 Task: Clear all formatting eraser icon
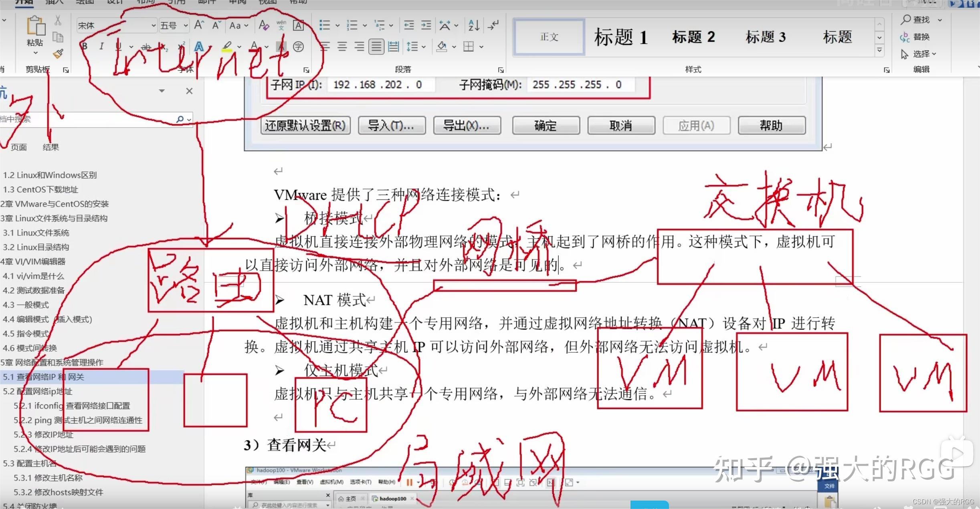(263, 25)
